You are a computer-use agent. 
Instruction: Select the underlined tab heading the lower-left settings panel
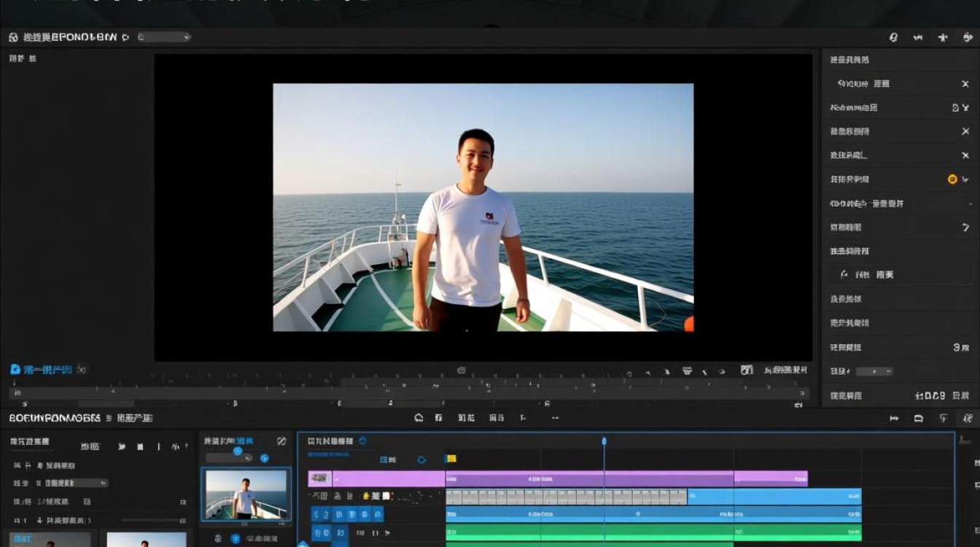tap(30, 442)
